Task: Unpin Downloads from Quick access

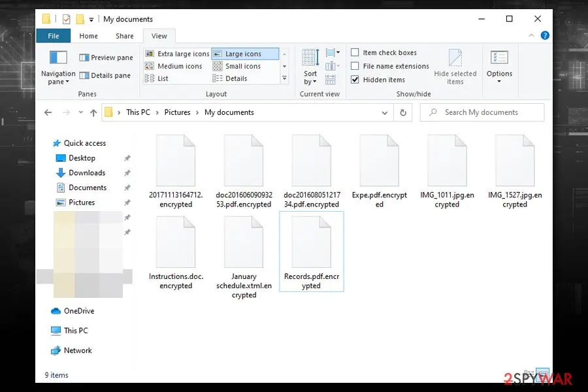Action: [127, 173]
